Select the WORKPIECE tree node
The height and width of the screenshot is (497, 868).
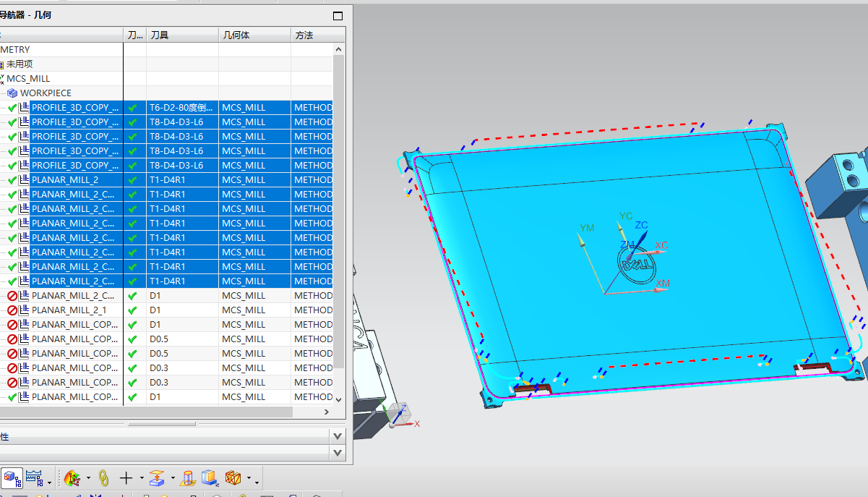tap(46, 93)
